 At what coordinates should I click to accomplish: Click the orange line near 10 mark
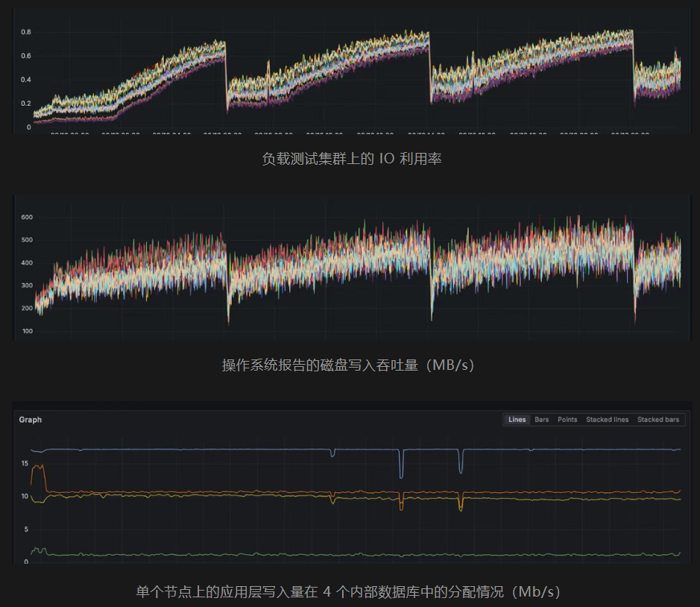click(224, 492)
